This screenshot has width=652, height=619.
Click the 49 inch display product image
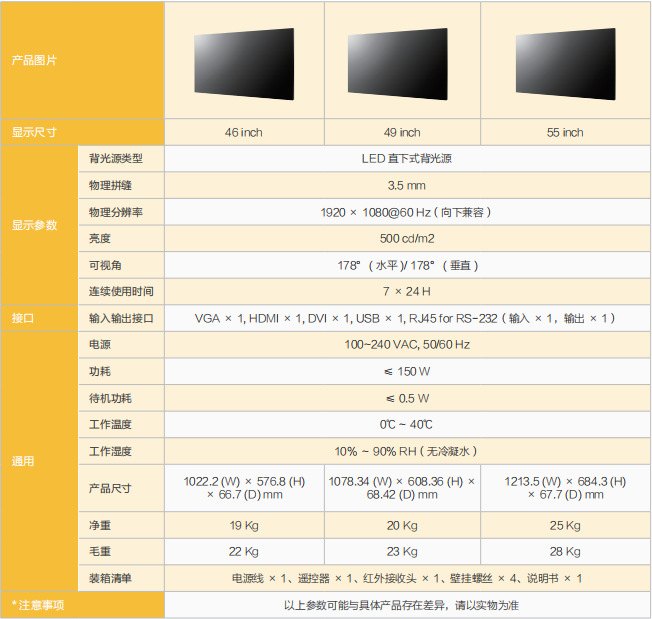click(398, 64)
